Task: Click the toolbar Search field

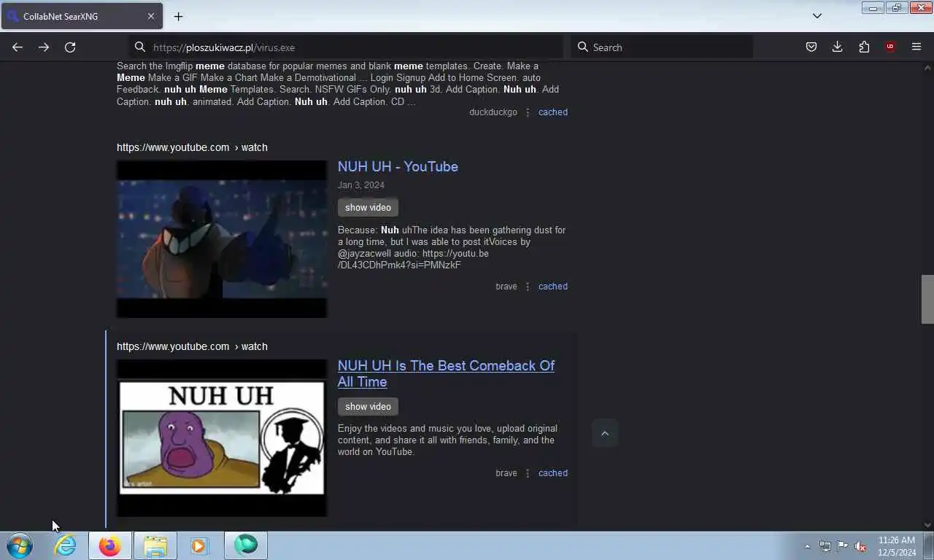Action: tap(662, 47)
